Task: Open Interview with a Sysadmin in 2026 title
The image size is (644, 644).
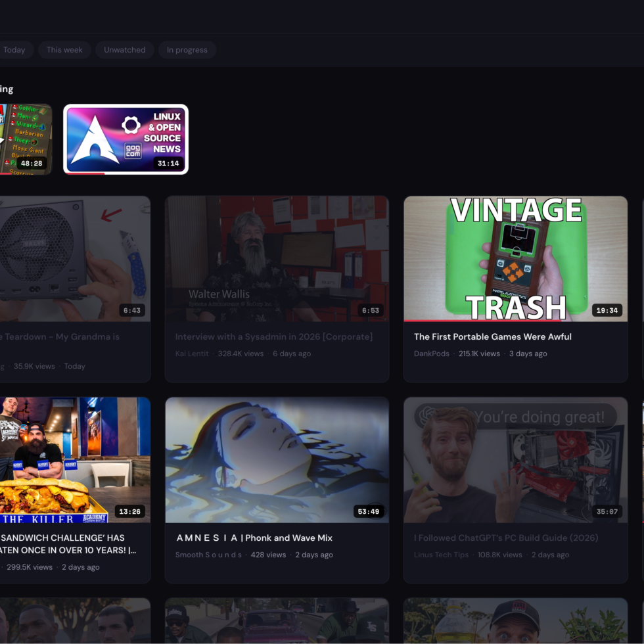Action: (274, 336)
